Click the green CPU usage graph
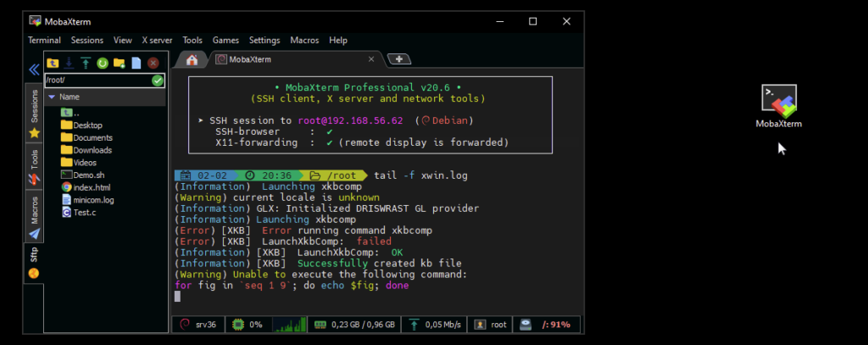Image resolution: width=868 pixels, height=345 pixels. [x=291, y=325]
